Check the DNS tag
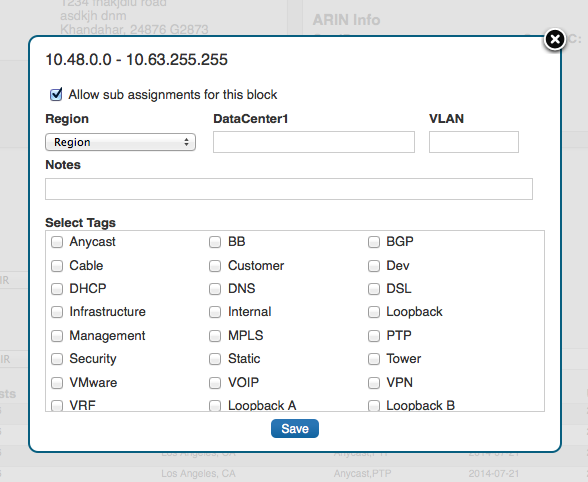 [x=215, y=289]
